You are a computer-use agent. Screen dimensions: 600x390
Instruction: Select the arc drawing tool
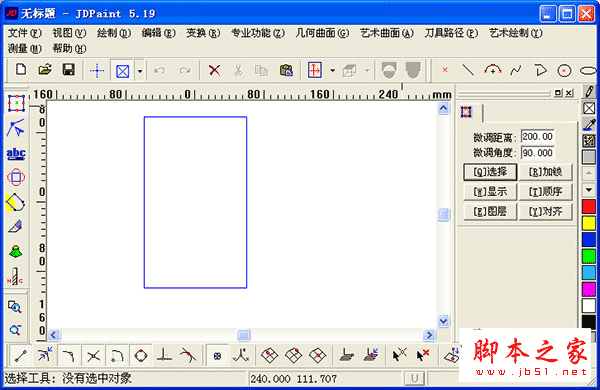click(492, 70)
